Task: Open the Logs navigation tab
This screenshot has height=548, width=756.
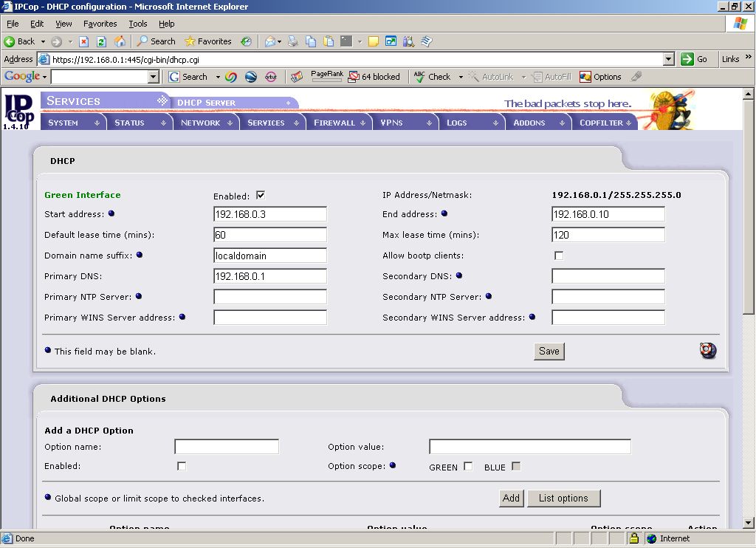Action: [x=472, y=123]
